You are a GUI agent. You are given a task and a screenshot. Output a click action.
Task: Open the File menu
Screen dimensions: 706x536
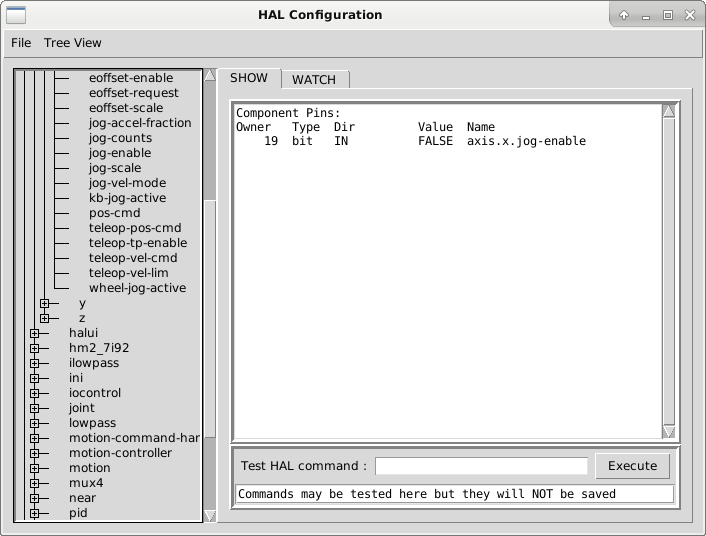[21, 43]
